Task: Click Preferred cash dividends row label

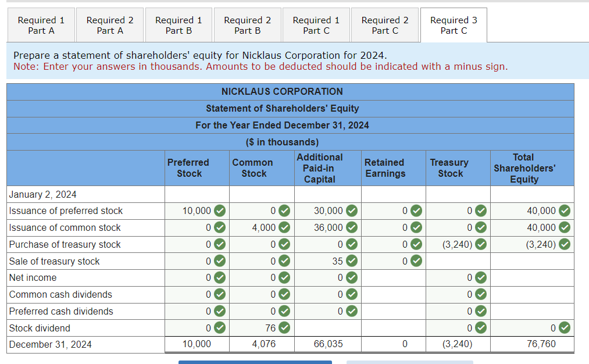Action: (61, 312)
